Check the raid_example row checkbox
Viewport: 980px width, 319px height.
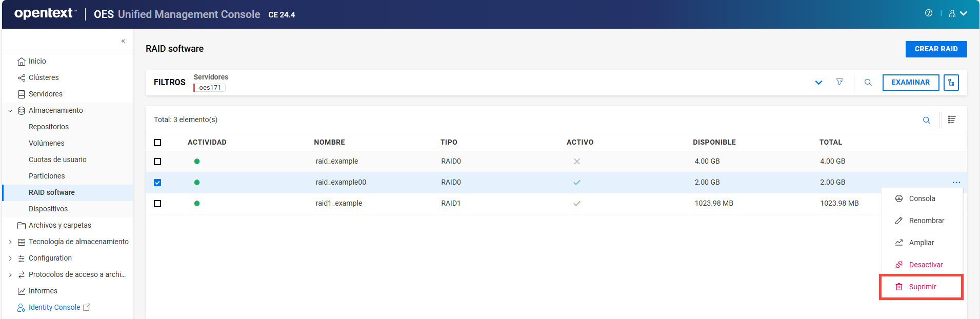[157, 162]
